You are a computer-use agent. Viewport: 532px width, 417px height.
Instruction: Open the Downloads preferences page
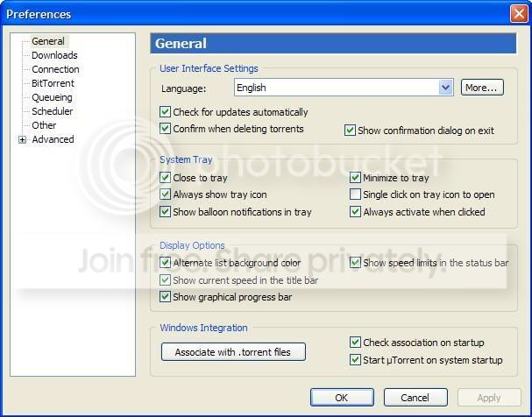(x=54, y=55)
